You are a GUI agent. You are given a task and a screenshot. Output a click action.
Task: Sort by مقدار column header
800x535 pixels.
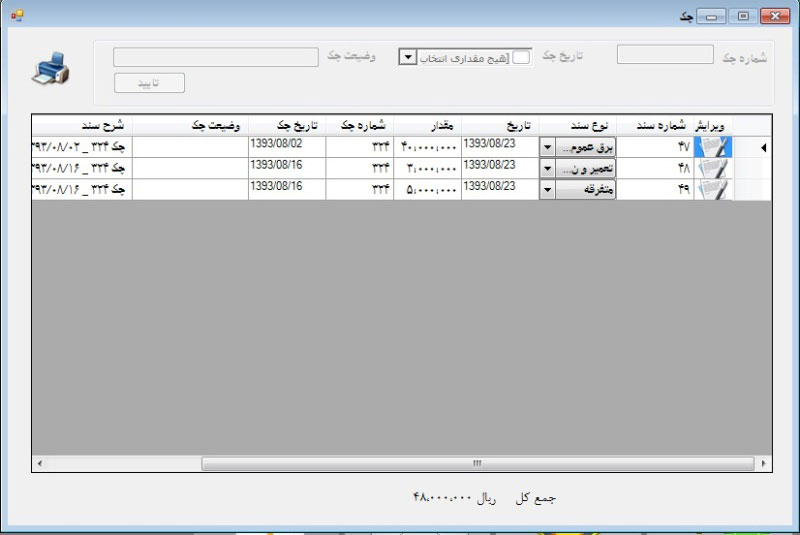click(x=428, y=125)
